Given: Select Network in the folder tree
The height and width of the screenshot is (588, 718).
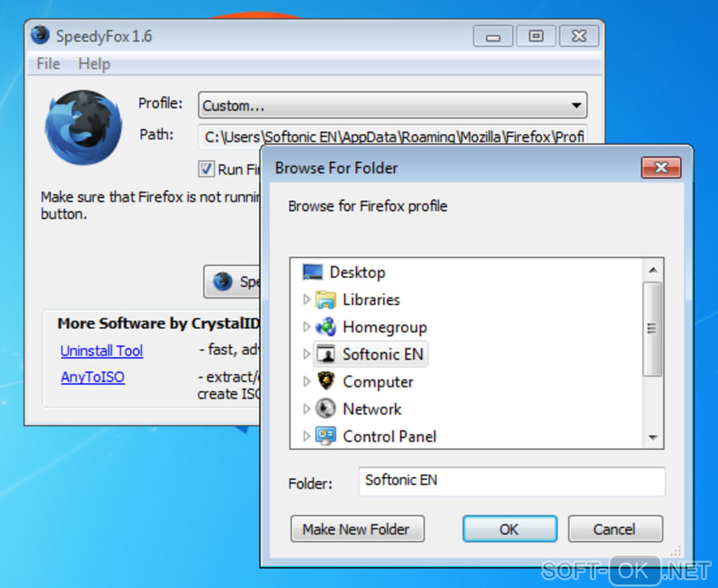Looking at the screenshot, I should click(372, 408).
